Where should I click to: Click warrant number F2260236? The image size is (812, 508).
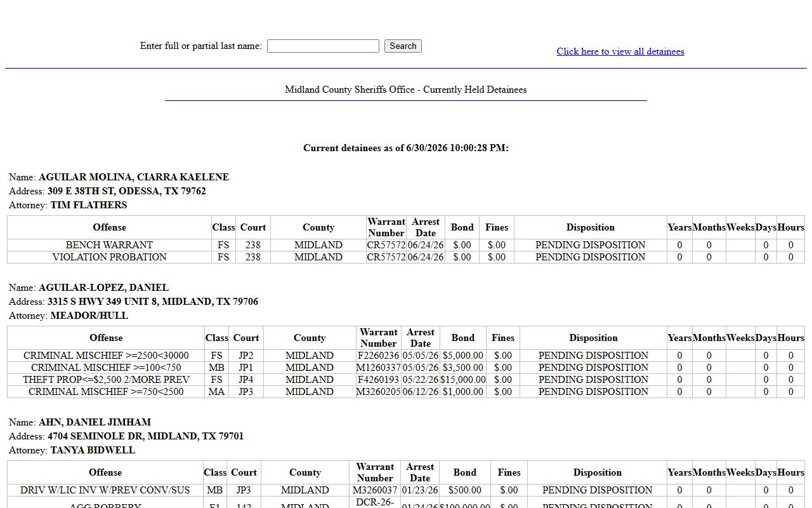click(x=378, y=356)
